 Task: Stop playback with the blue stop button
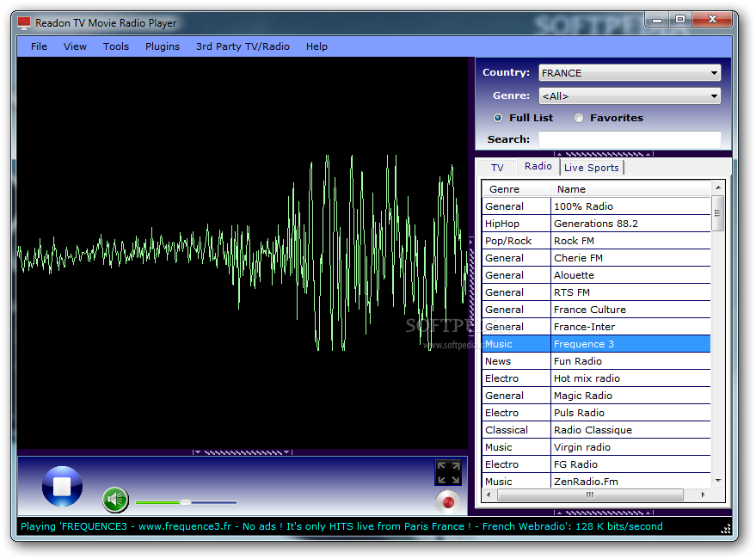click(62, 486)
